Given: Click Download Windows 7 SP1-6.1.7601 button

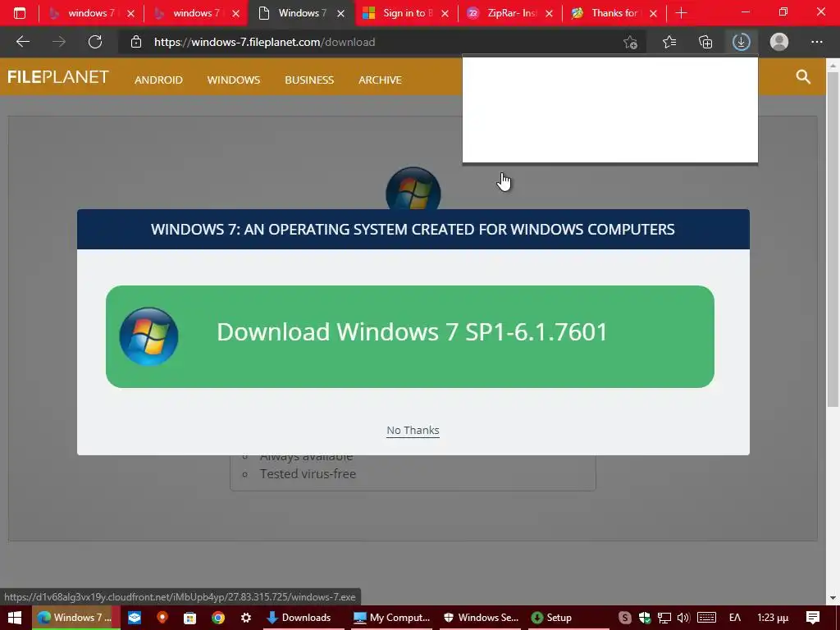Looking at the screenshot, I should coord(410,336).
